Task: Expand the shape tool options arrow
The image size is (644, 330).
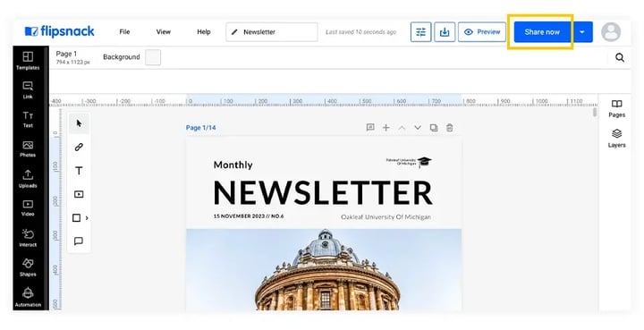Action: click(87, 218)
